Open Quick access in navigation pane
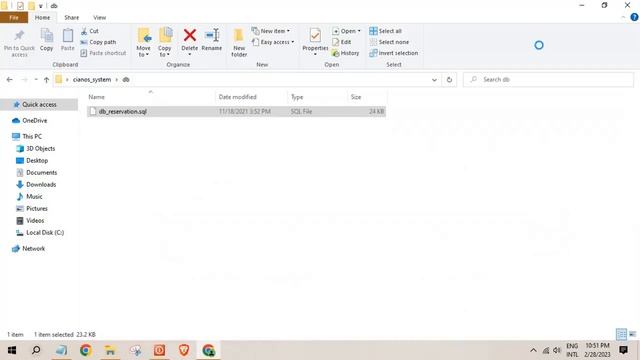Viewport: 640px width, 360px height. point(39,104)
